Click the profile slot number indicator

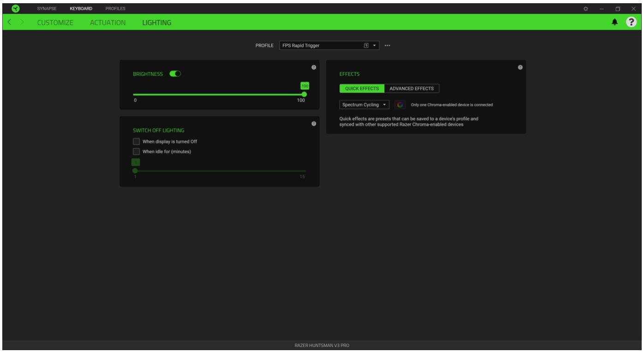pyautogui.click(x=366, y=46)
